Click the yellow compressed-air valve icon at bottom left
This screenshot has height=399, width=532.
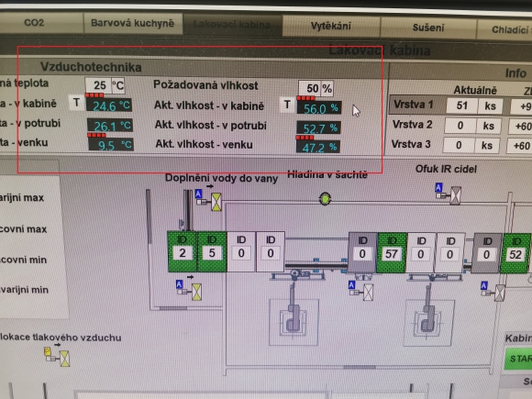click(x=65, y=359)
